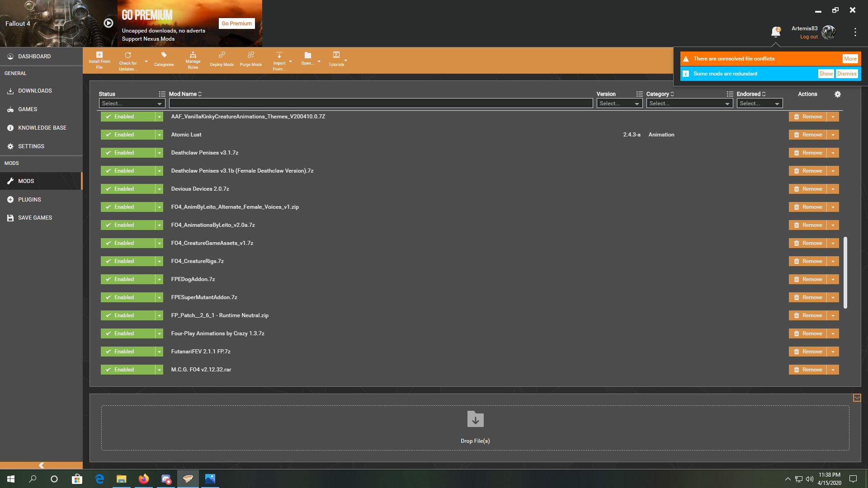Screen dimensions: 868x488
Task: Click the drop-files download icon
Action: pyautogui.click(x=475, y=419)
